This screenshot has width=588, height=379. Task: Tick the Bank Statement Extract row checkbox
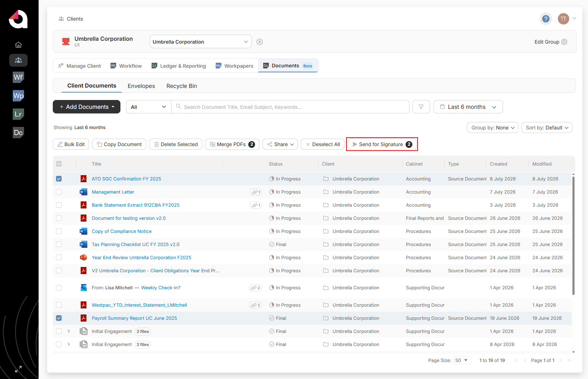[59, 205]
